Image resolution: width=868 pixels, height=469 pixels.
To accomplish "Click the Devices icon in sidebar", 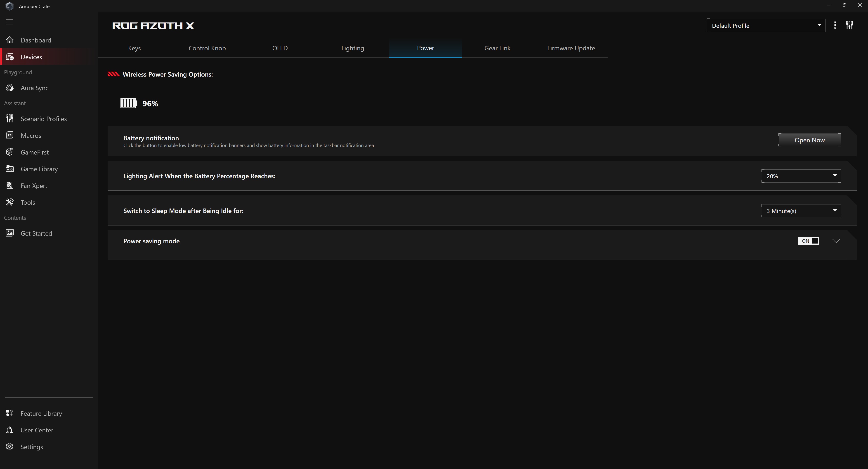I will coord(10,57).
